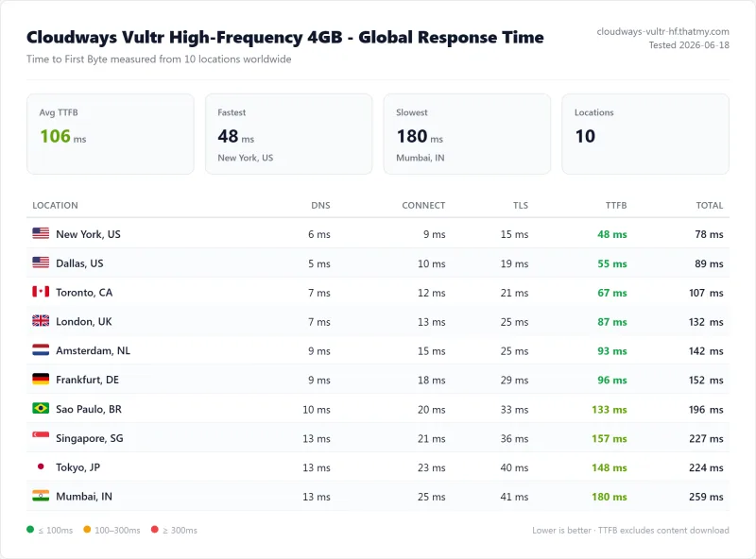Click Tokyo's 40 ms TLS value
756x559 pixels.
pyautogui.click(x=514, y=467)
